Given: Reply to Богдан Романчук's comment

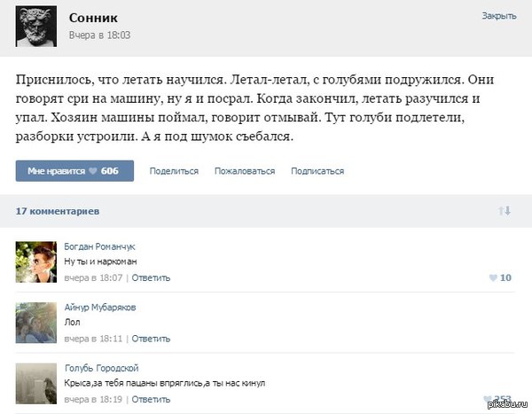Looking at the screenshot, I should (151, 277).
